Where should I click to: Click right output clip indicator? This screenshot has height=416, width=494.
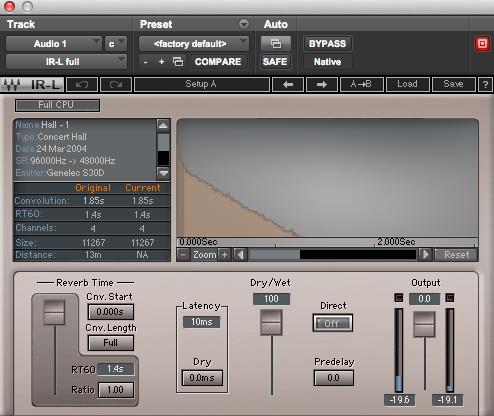tap(450, 298)
